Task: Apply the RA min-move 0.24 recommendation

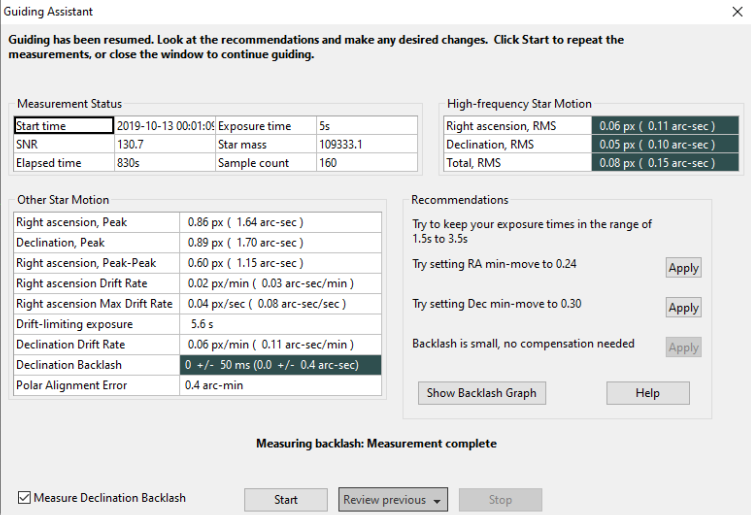Action: tap(683, 268)
